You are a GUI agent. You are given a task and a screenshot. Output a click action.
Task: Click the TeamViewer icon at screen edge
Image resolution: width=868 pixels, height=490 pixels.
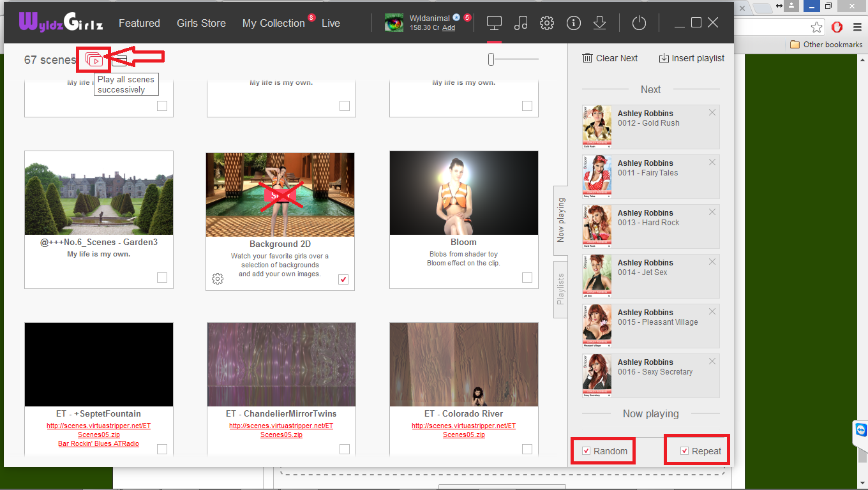pos(860,429)
